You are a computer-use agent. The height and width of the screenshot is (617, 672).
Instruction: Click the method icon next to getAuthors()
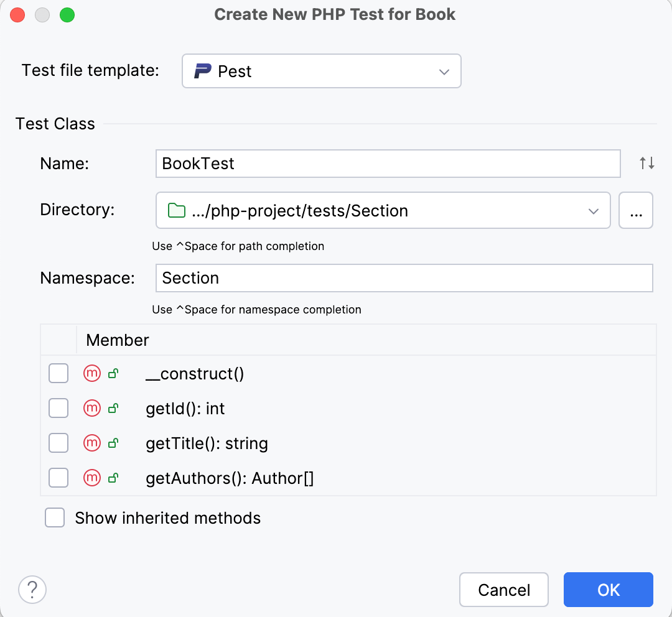pos(91,478)
